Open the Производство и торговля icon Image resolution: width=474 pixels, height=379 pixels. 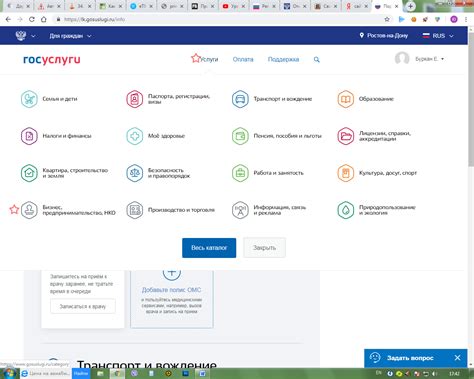(x=134, y=210)
